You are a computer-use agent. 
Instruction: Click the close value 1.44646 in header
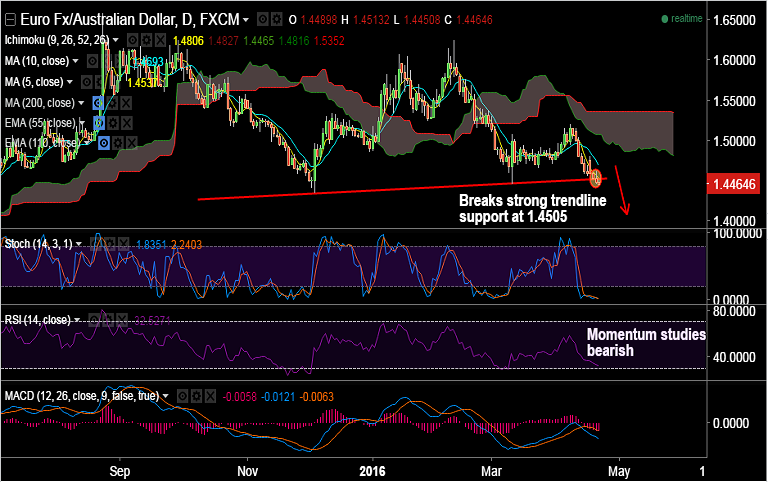point(475,20)
